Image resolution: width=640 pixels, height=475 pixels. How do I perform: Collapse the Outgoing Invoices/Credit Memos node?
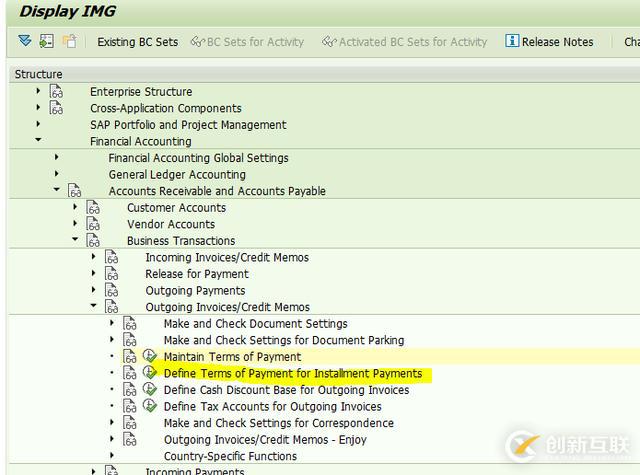[x=93, y=306]
